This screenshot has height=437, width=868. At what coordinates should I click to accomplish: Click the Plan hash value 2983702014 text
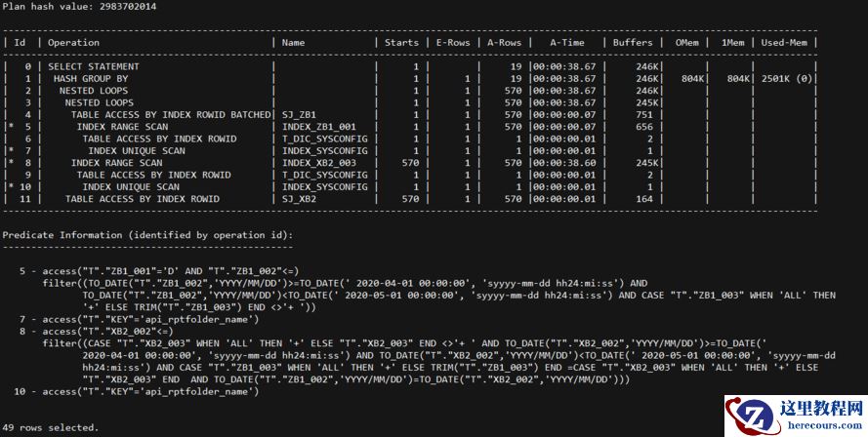click(79, 7)
